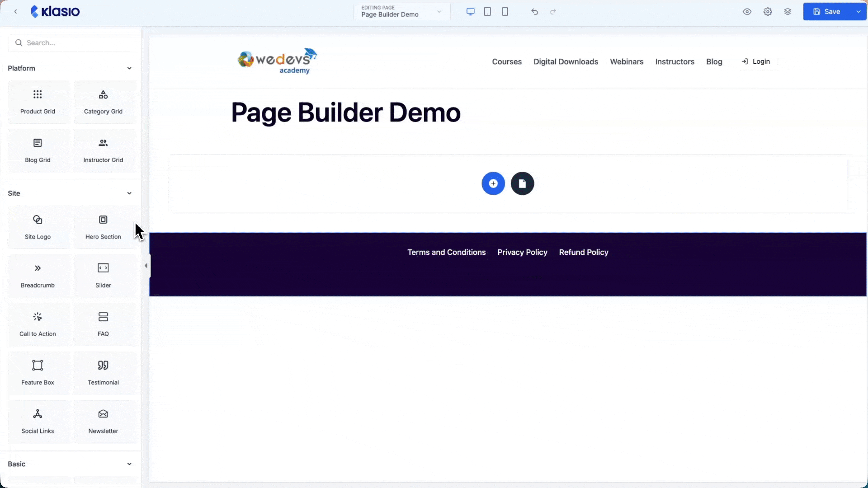Open the Webinars navigation menu item
The height and width of the screenshot is (488, 868).
627,61
